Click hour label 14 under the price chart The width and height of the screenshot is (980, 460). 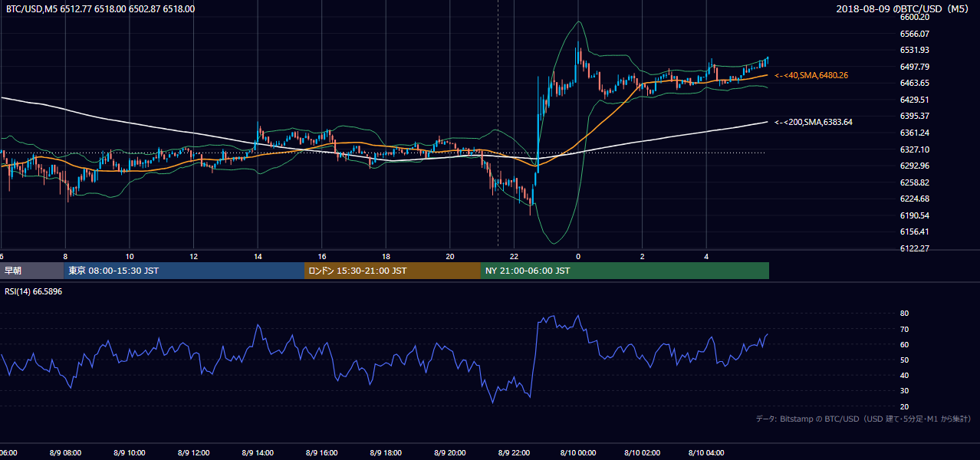(x=258, y=256)
